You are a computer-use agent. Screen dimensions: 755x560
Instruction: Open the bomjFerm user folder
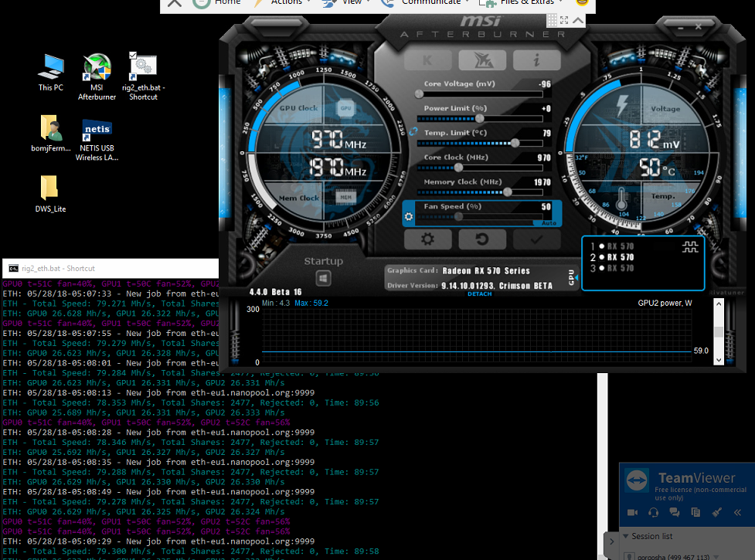(x=50, y=134)
